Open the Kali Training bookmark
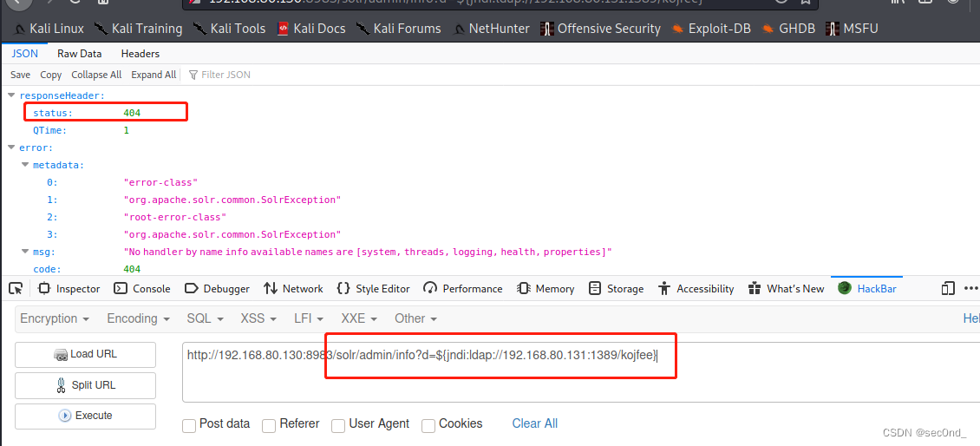This screenshot has width=980, height=446. [138, 28]
